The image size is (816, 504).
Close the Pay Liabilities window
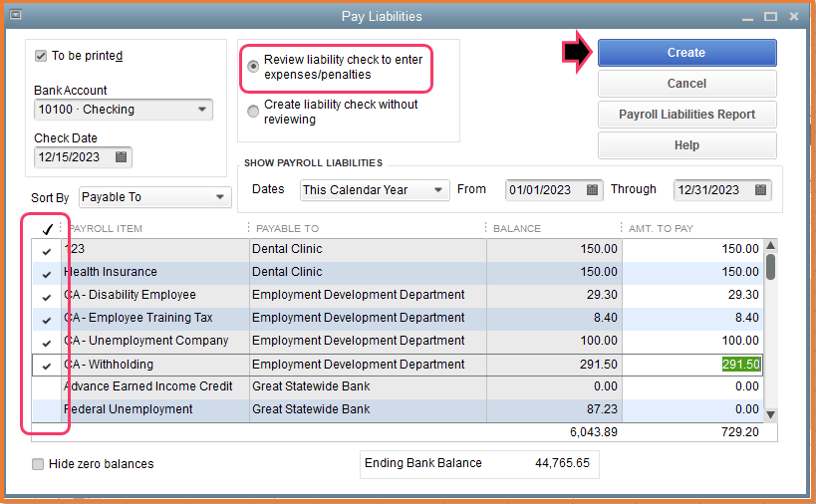pyautogui.click(x=794, y=17)
